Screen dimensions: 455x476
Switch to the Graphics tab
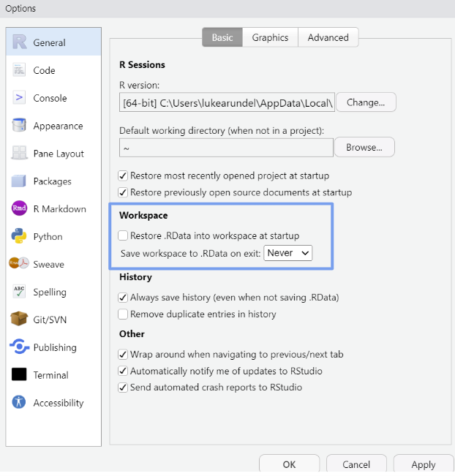pos(270,38)
